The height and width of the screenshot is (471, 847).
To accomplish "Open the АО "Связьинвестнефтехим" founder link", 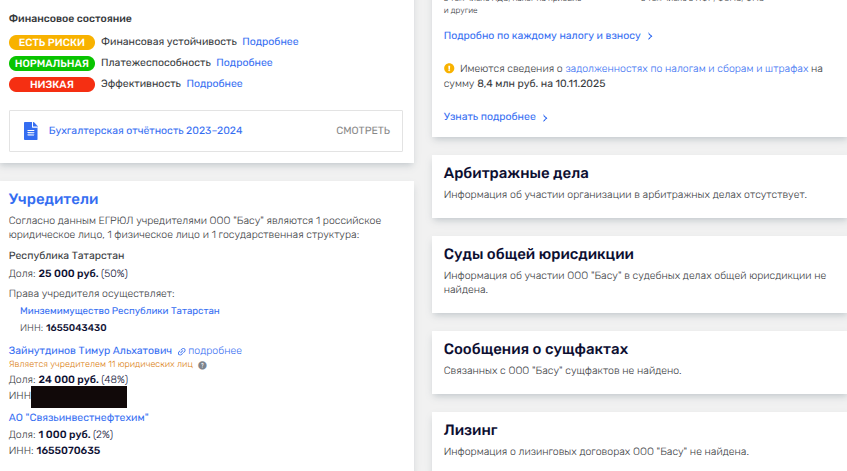I will click(x=79, y=417).
